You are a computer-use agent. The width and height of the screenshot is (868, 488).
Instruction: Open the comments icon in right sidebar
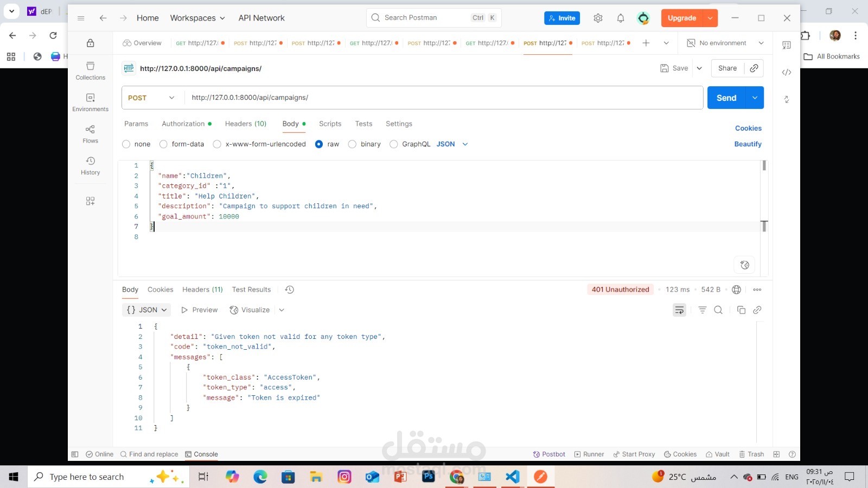point(787,45)
